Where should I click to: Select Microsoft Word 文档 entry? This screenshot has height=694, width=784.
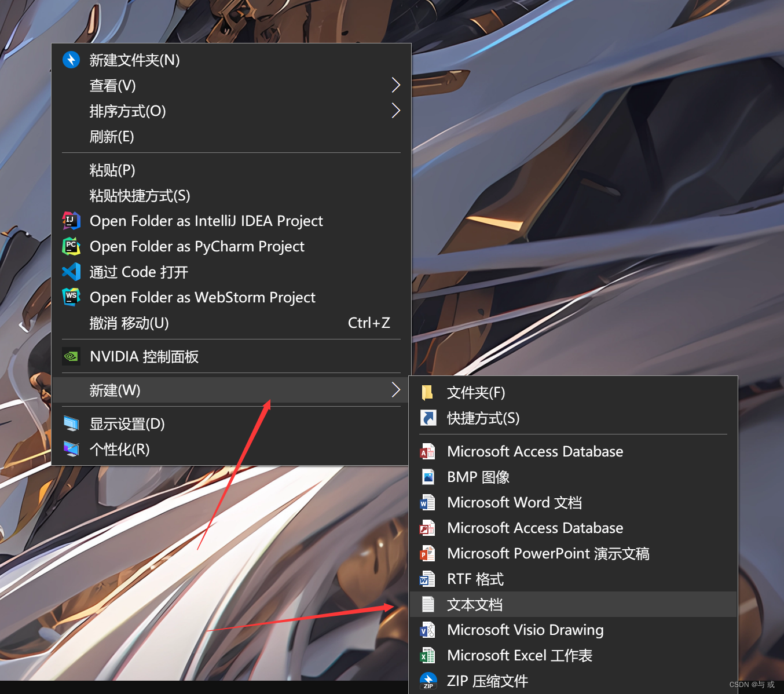[x=573, y=502]
